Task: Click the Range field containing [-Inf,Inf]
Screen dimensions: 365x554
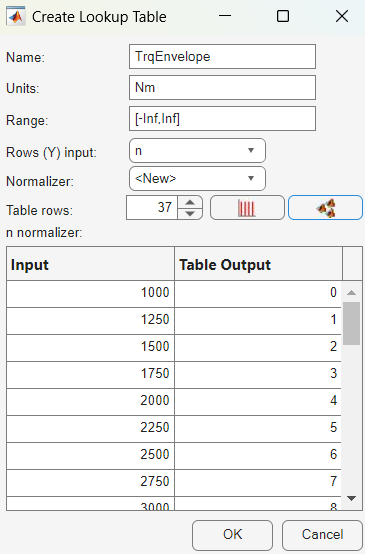Action: 222,119
